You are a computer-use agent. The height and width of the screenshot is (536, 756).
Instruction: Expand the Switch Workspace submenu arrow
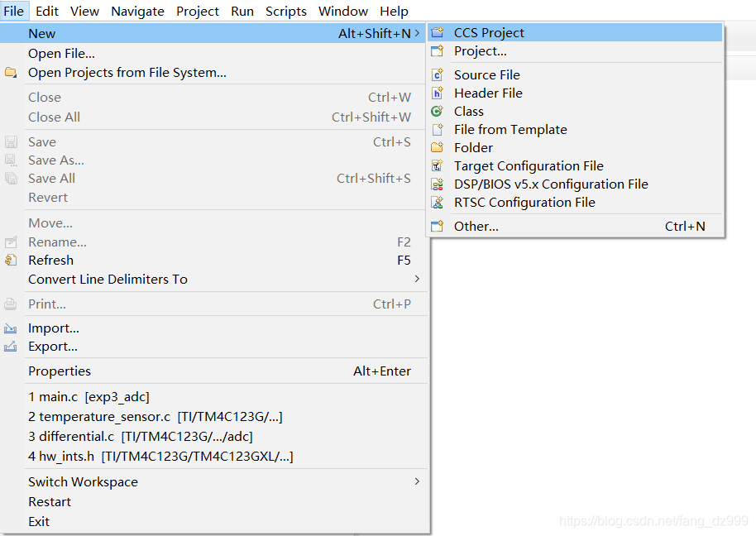pos(417,481)
